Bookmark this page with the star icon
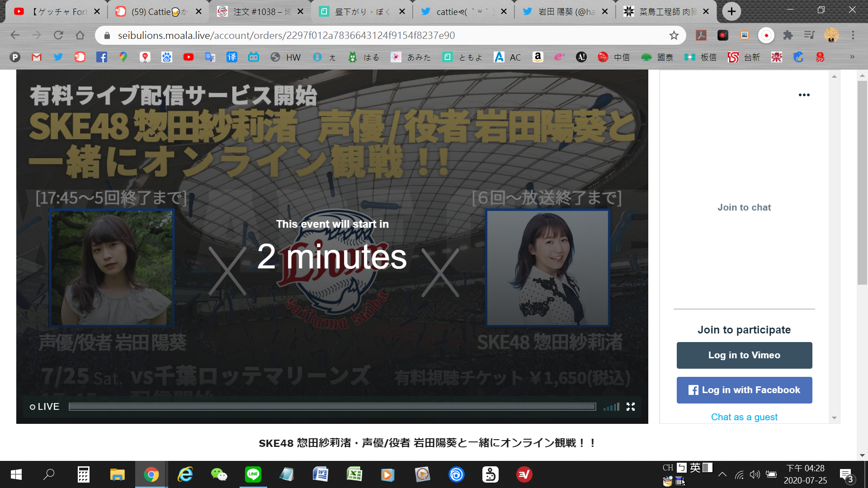This screenshot has height=488, width=868. [x=674, y=35]
